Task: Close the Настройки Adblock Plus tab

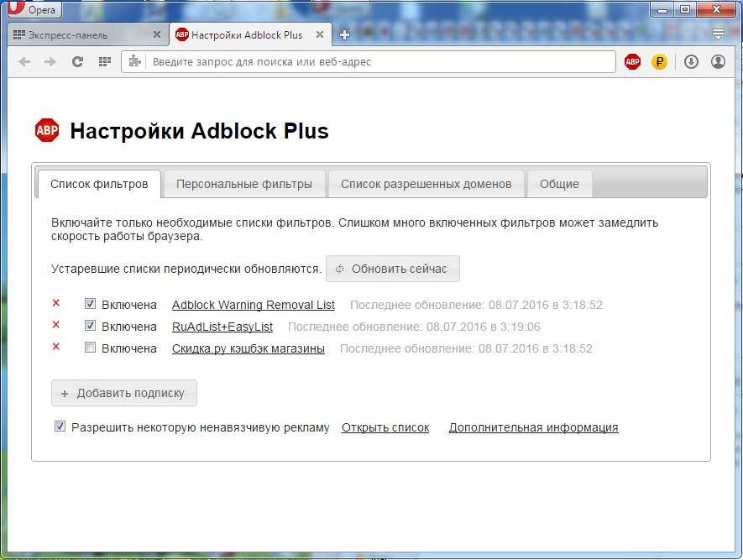Action: tap(320, 34)
